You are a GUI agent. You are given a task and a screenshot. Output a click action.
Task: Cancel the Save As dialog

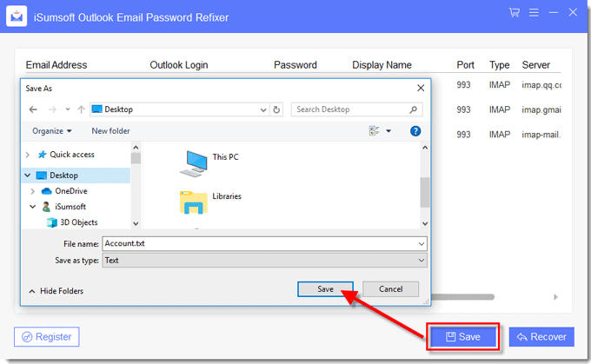click(x=390, y=289)
